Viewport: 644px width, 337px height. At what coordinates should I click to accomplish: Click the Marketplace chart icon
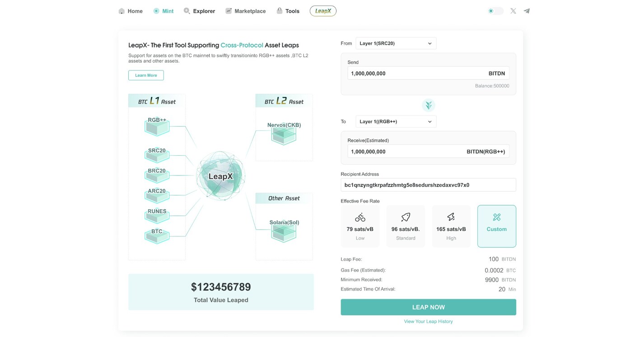point(228,10)
